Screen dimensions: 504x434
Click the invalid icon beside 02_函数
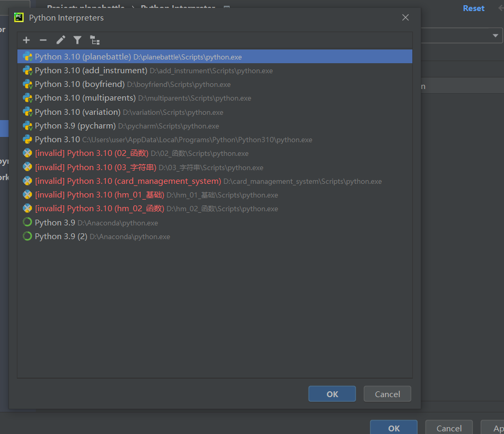27,153
